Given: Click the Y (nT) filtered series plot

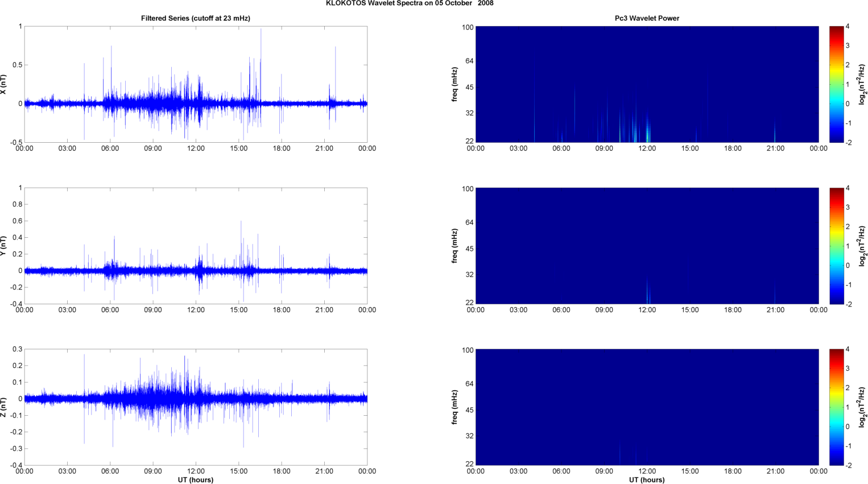Looking at the screenshot, I should point(196,246).
